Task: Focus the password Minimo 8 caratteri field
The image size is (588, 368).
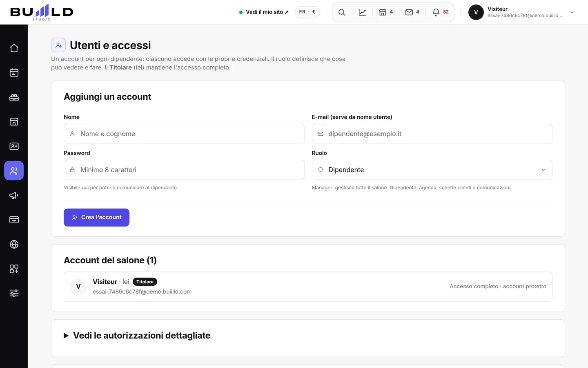Action: pyautogui.click(x=184, y=170)
